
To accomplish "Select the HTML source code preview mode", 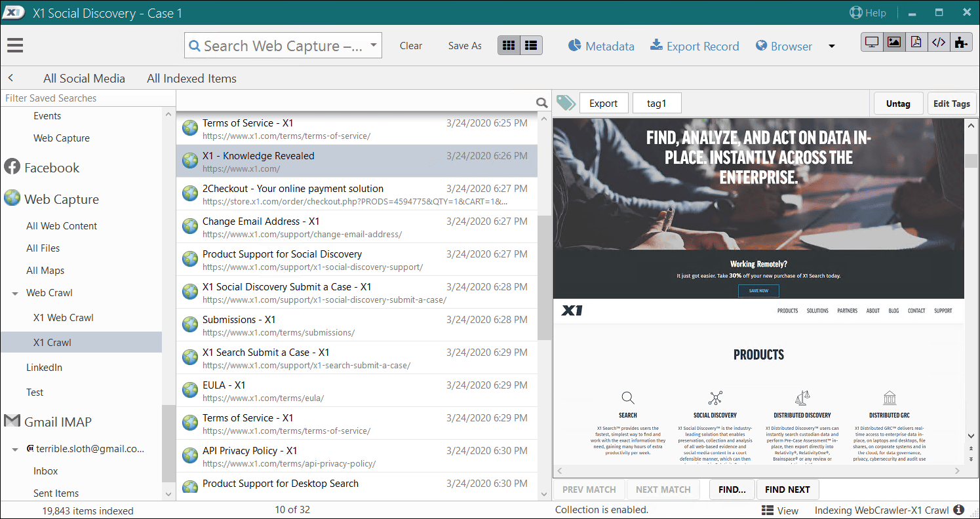I will (x=939, y=42).
